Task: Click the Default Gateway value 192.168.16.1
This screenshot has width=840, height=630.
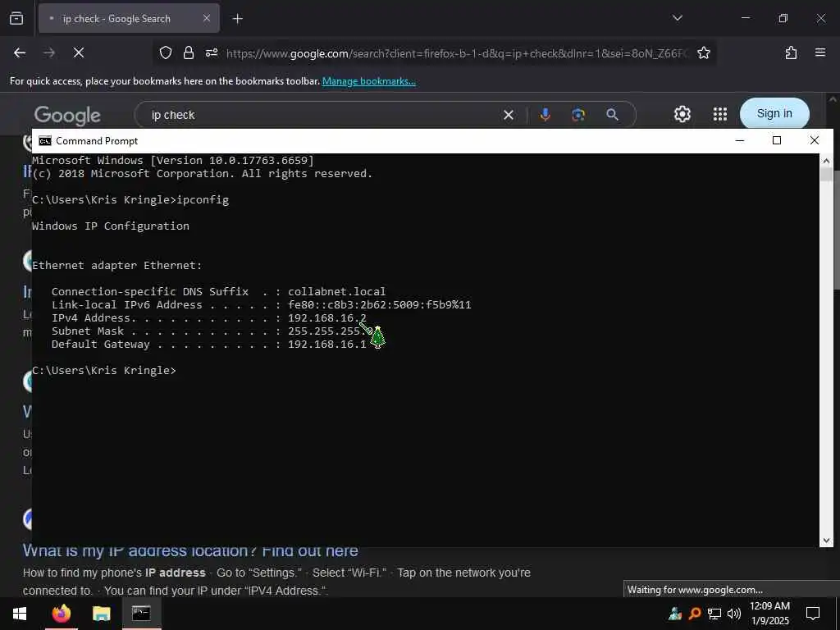Action: pos(326,345)
